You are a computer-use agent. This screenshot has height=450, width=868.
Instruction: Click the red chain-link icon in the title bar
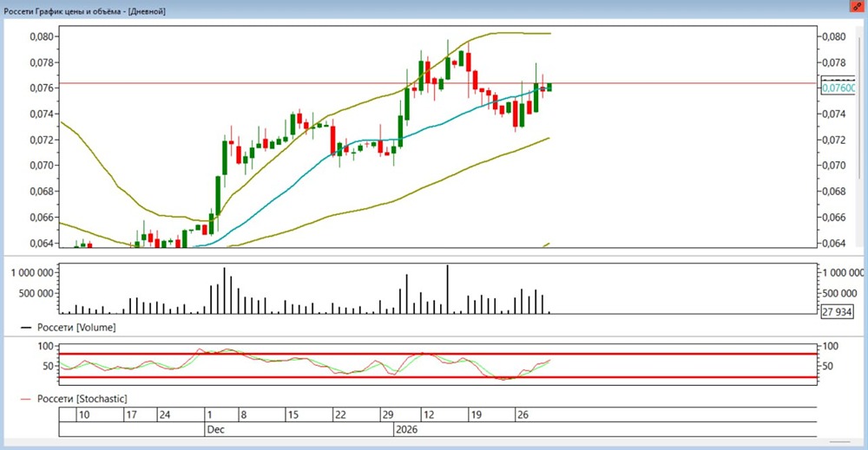(x=858, y=7)
